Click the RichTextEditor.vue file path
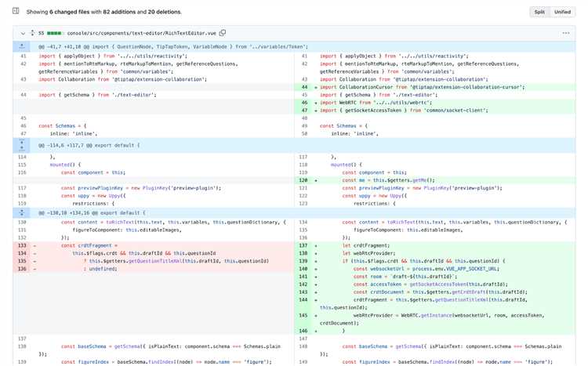The image size is (588, 366). click(x=141, y=34)
